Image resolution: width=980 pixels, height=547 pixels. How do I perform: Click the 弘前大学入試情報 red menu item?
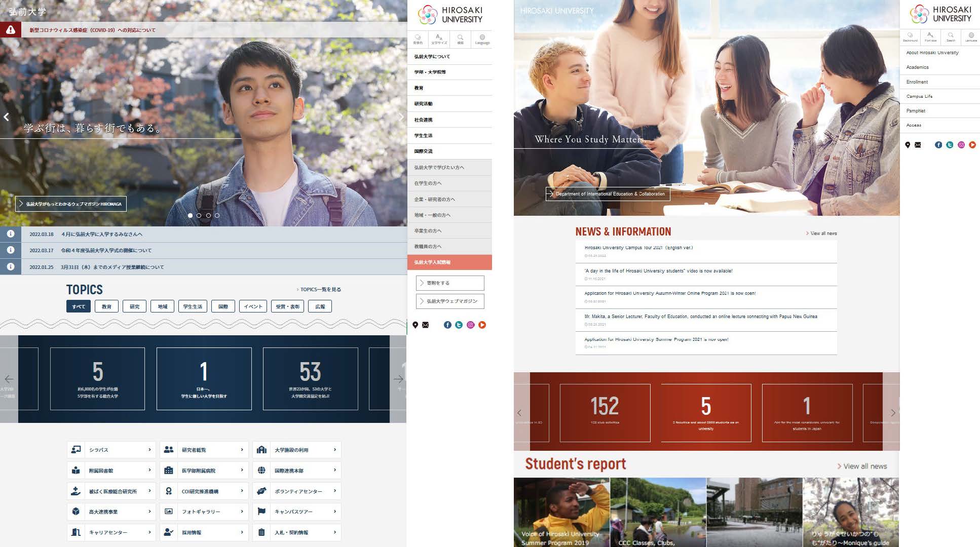click(450, 262)
